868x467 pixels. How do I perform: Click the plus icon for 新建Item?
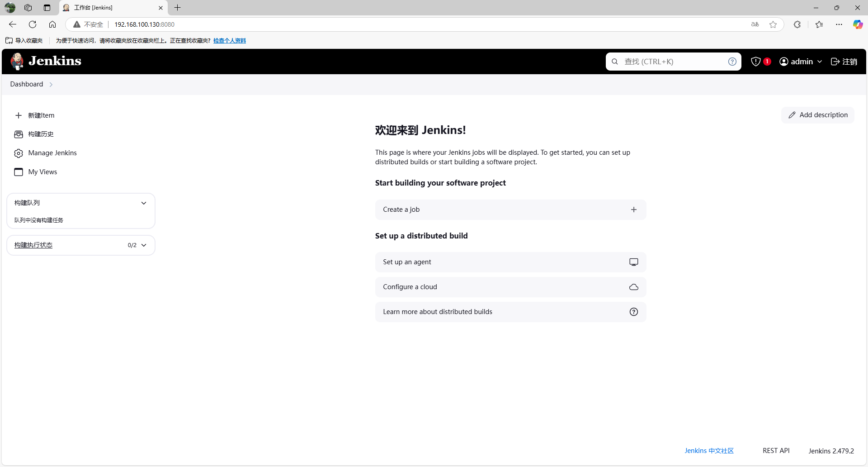click(x=19, y=115)
